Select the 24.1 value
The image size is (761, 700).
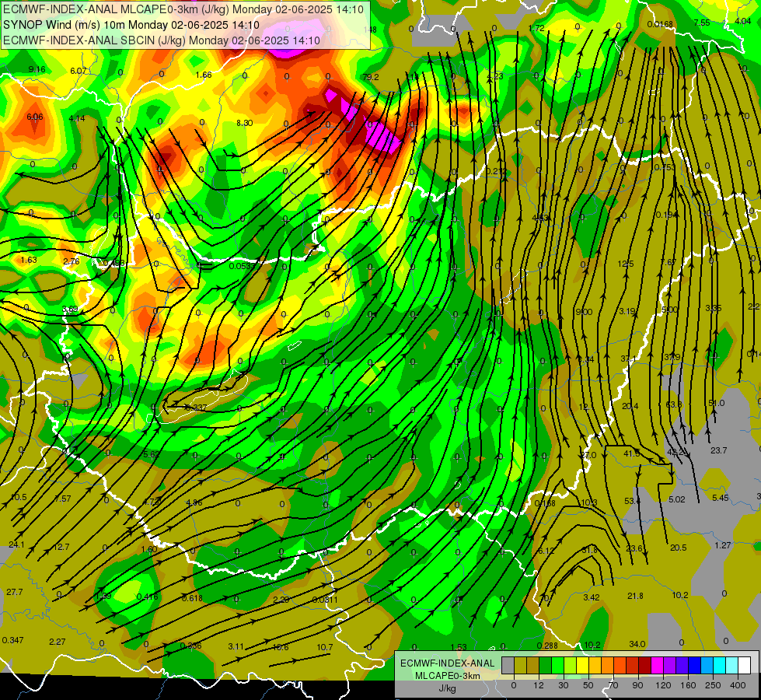pyautogui.click(x=16, y=544)
